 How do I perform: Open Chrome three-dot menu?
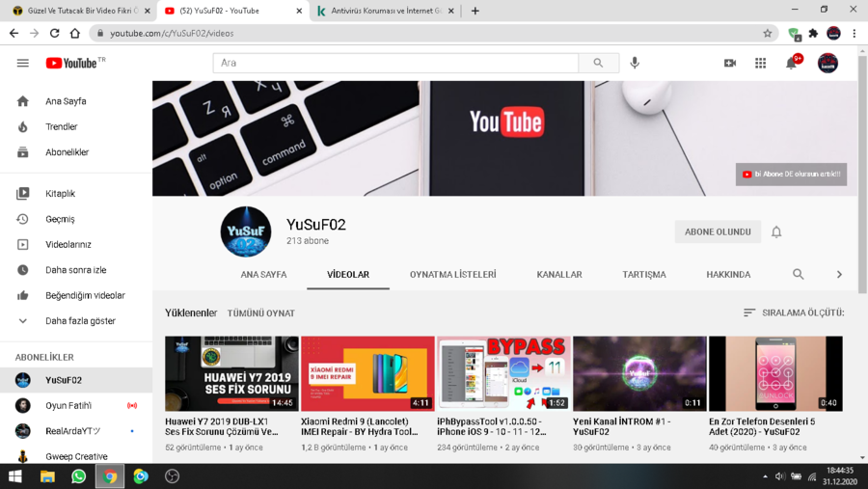[x=854, y=33]
